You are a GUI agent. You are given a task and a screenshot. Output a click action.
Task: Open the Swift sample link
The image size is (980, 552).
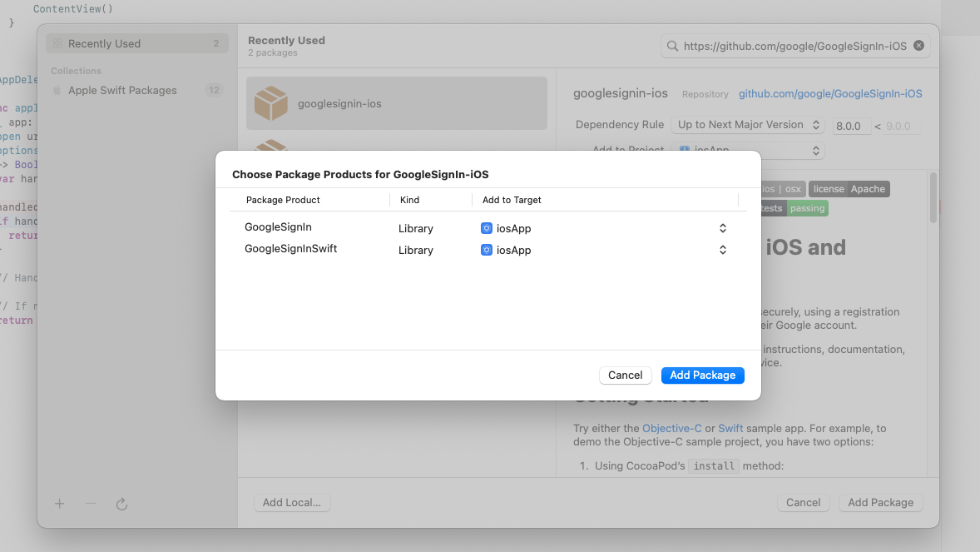(x=730, y=428)
